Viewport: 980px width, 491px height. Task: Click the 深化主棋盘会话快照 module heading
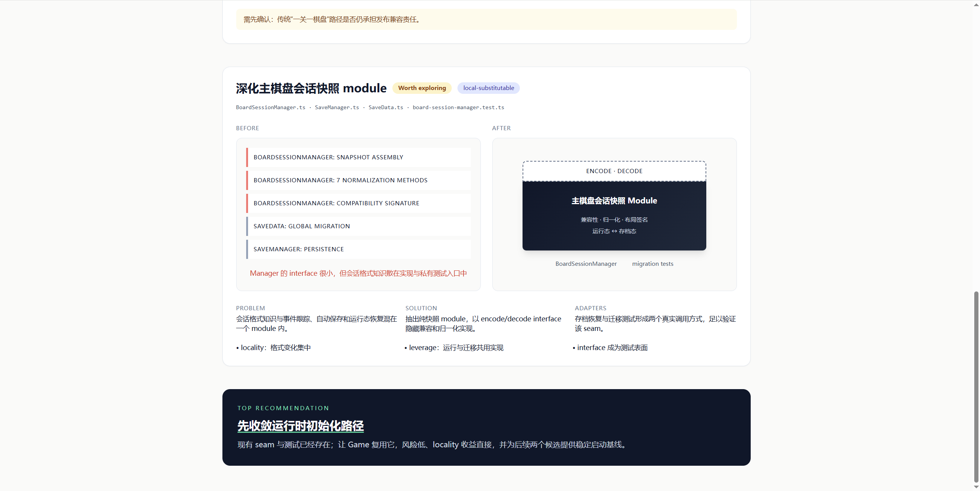click(311, 88)
